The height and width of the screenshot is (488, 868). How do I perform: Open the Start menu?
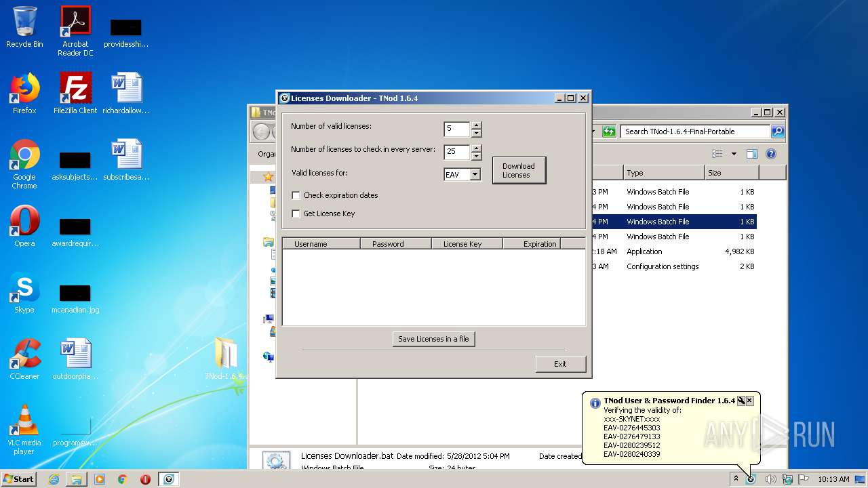click(x=19, y=479)
